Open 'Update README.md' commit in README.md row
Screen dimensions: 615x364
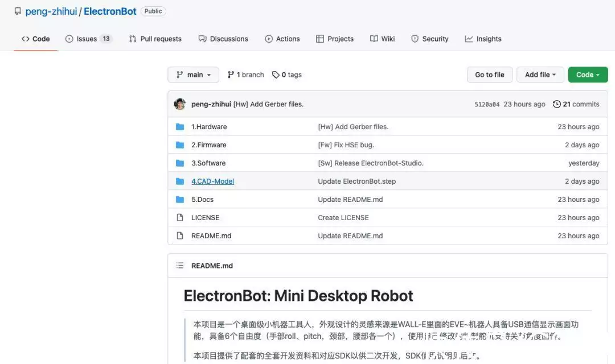click(350, 236)
